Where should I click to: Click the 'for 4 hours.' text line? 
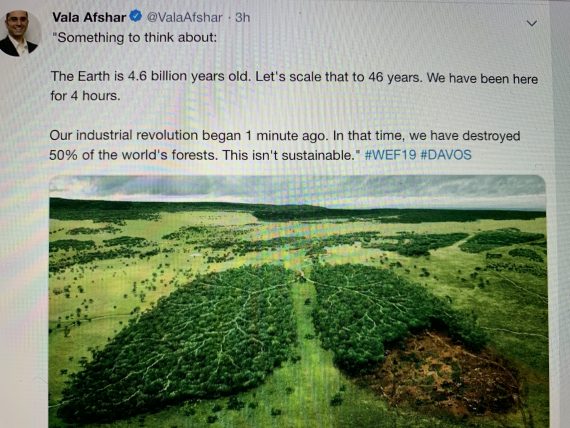85,96
